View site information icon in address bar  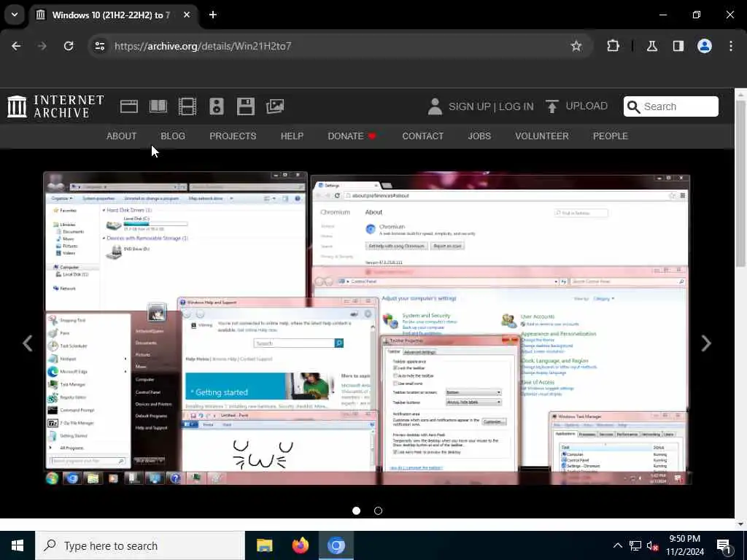point(99,46)
